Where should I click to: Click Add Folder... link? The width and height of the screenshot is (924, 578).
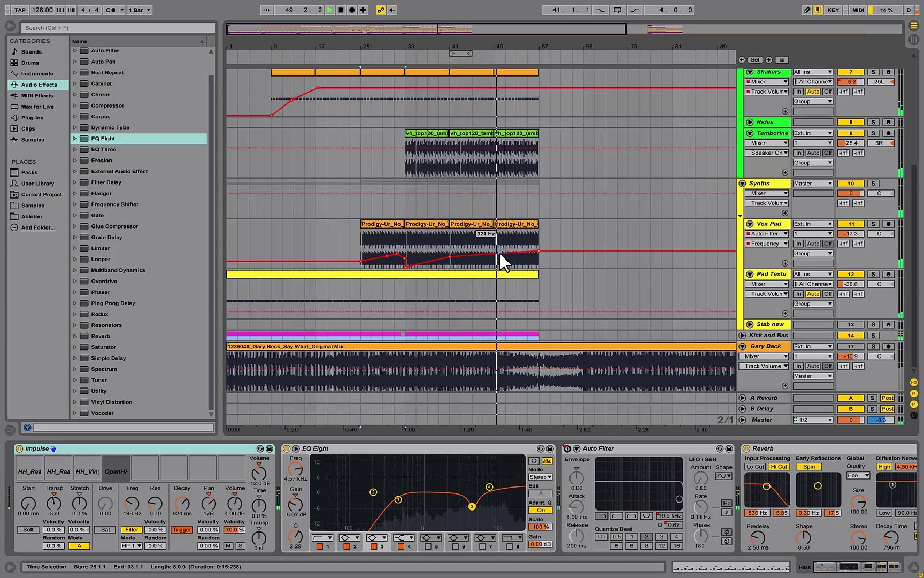(x=38, y=227)
